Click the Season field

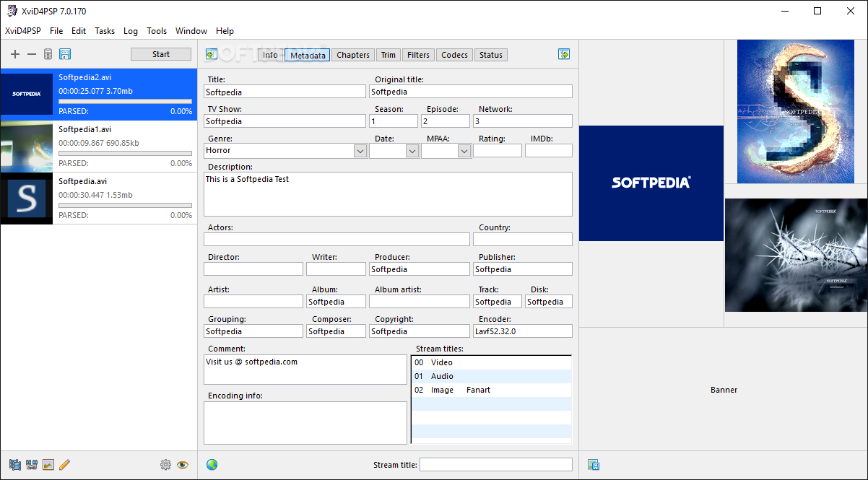(394, 121)
